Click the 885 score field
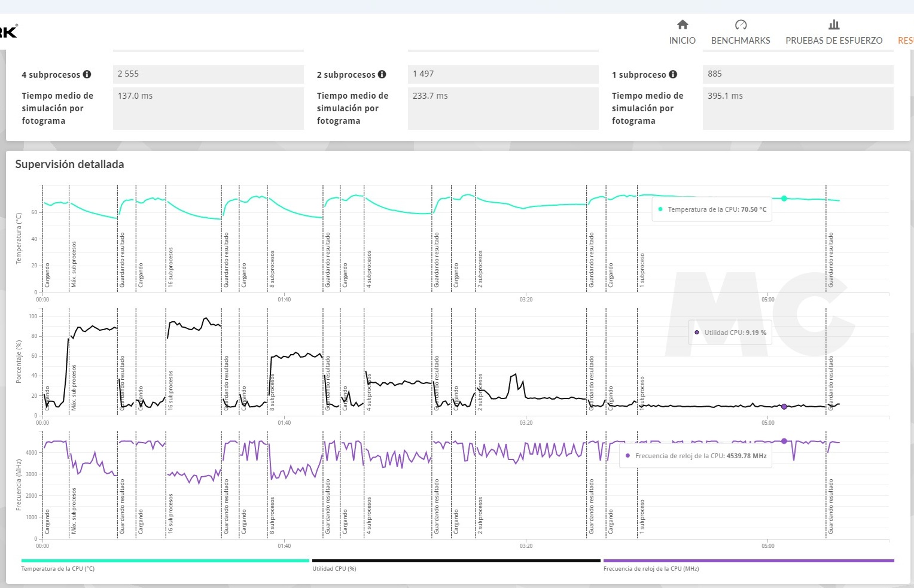The width and height of the screenshot is (914, 588). (797, 74)
